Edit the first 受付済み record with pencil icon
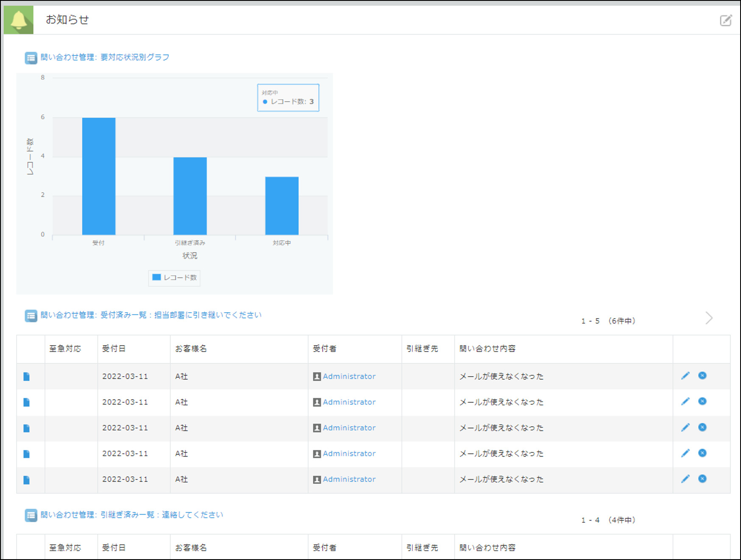The width and height of the screenshot is (741, 560). point(685,376)
